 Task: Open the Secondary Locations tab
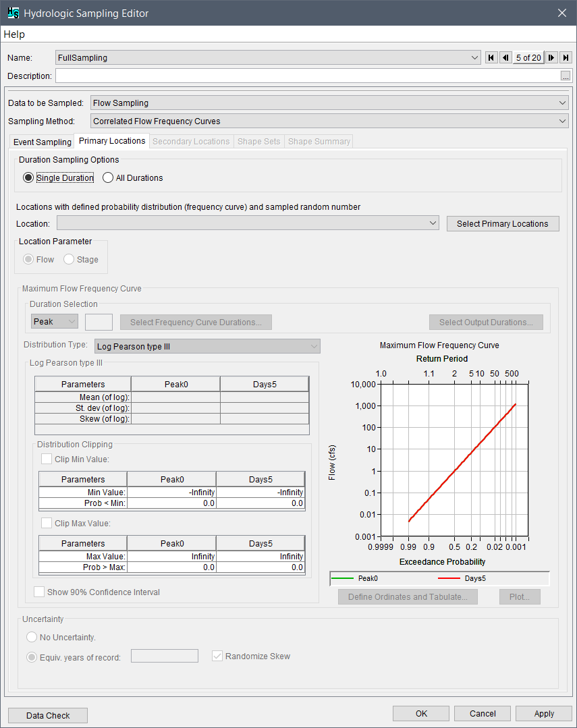coord(191,142)
